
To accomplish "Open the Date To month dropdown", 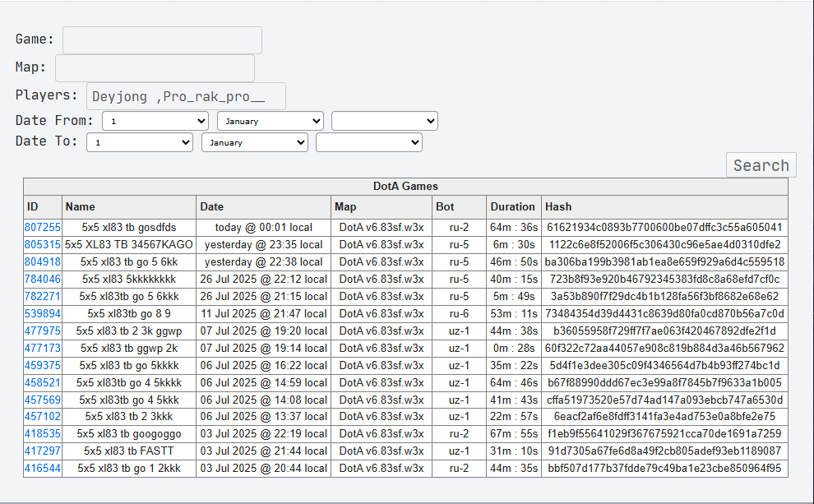I will (x=255, y=142).
